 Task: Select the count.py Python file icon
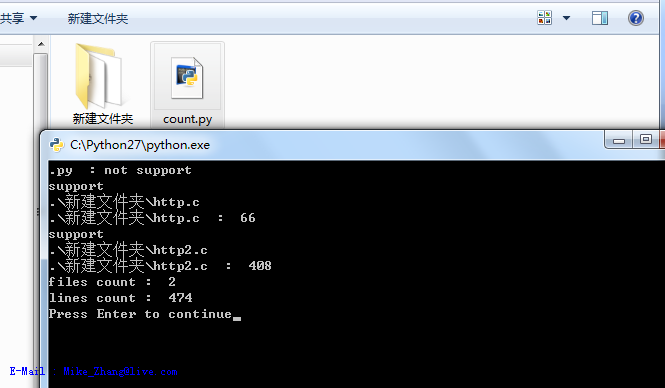(187, 78)
